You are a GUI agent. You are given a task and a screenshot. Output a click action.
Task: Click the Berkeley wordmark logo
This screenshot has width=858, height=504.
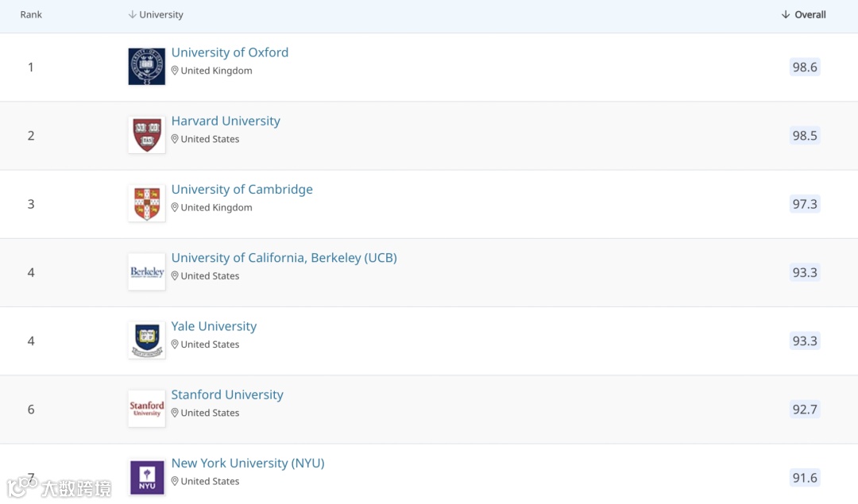[x=147, y=272]
